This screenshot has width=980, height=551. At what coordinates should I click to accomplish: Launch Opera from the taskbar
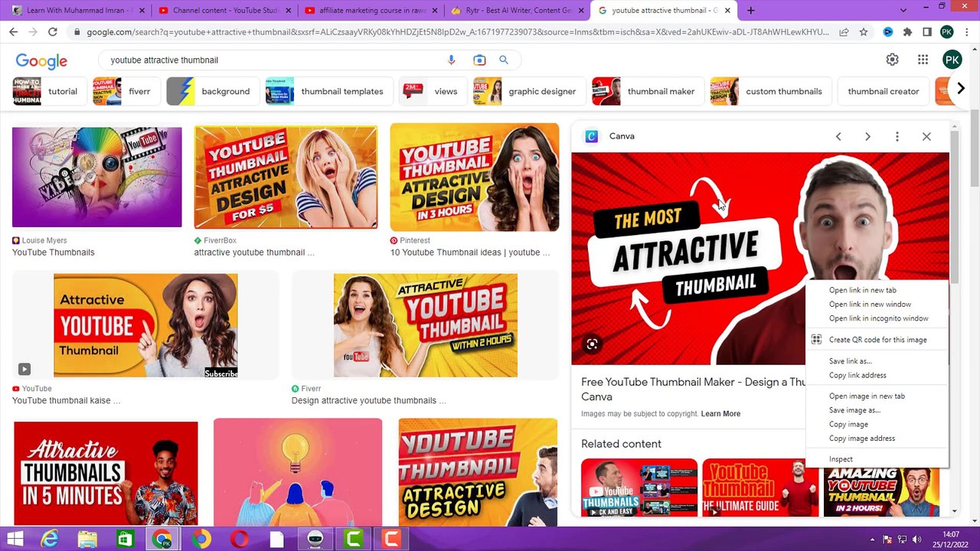tap(240, 539)
